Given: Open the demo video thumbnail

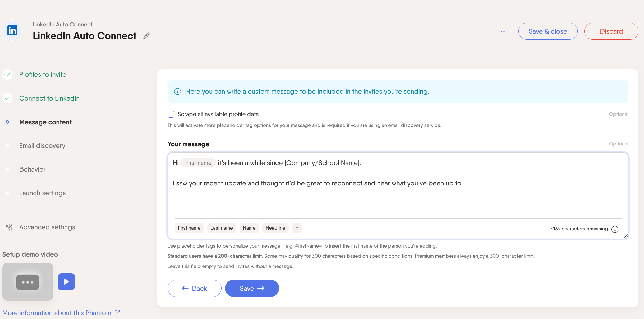Looking at the screenshot, I should 28,282.
